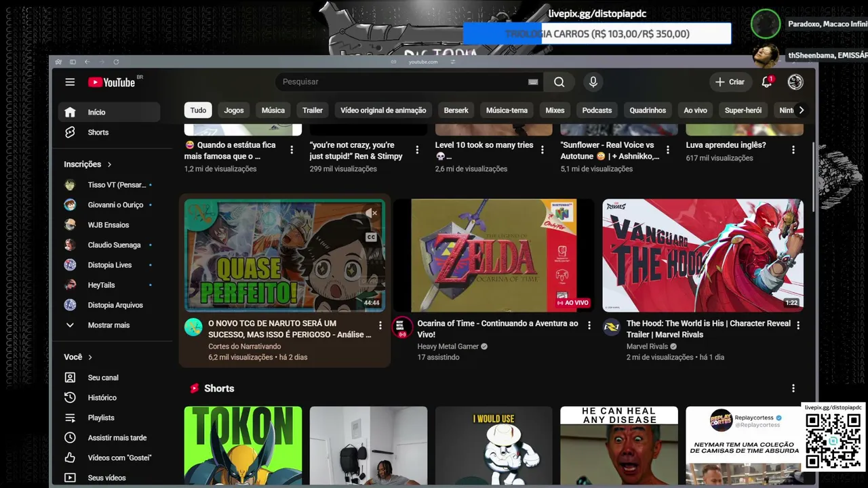Reload the page with the browser refresh icon

116,62
